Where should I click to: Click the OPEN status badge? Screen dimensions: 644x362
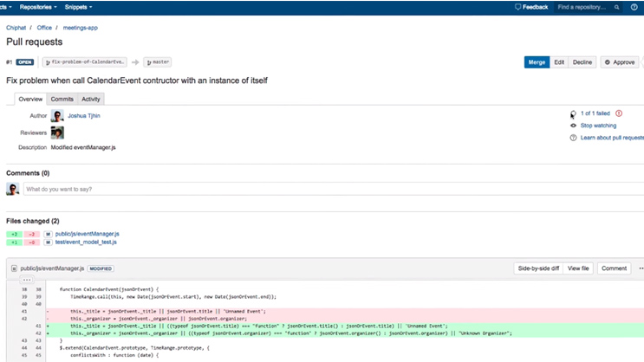(x=24, y=62)
